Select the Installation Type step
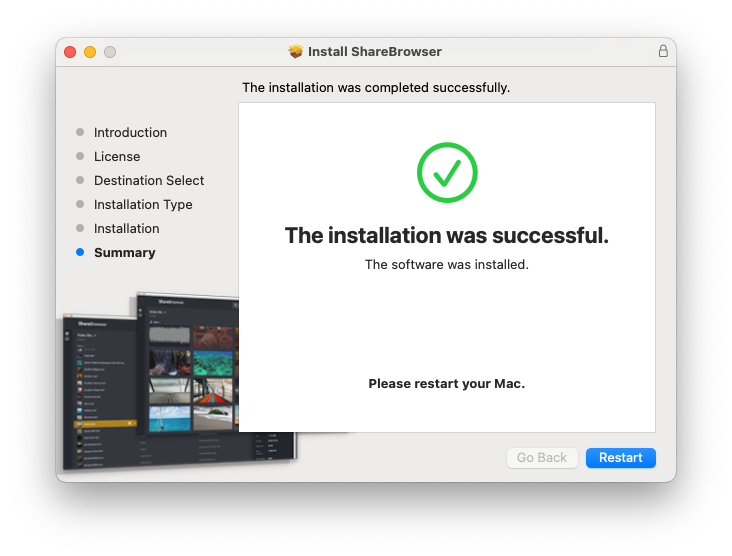This screenshot has width=732, height=556. tap(143, 204)
